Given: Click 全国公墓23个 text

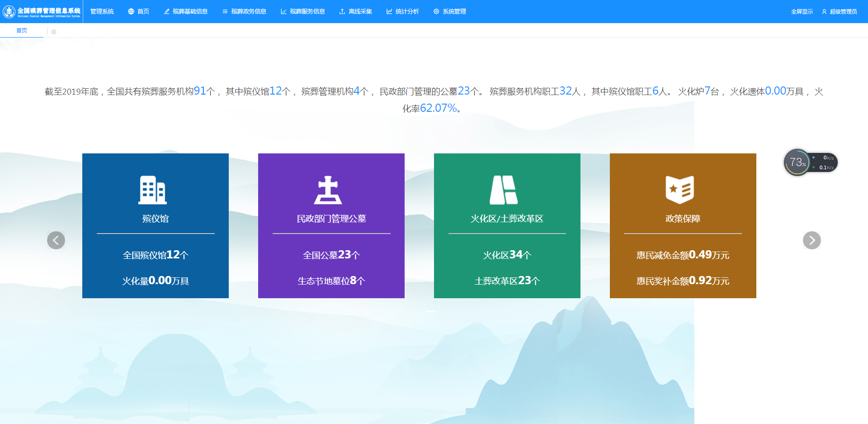Looking at the screenshot, I should [x=331, y=255].
